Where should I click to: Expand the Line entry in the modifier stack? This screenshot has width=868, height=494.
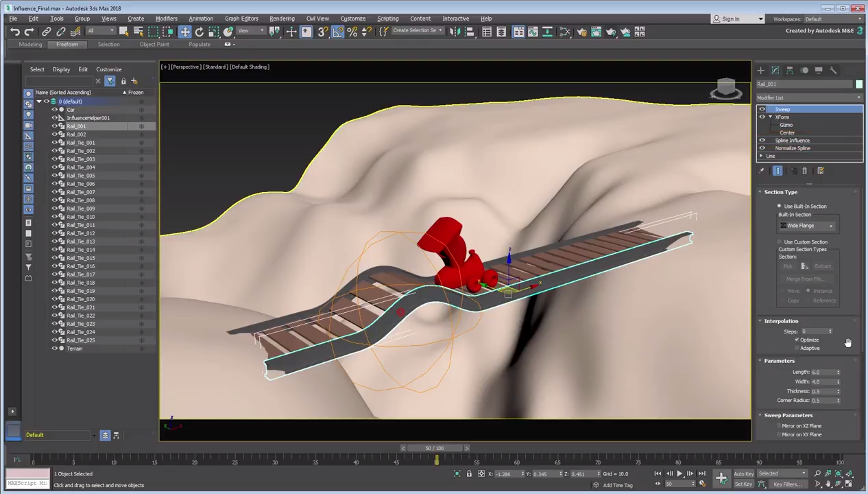[761, 156]
